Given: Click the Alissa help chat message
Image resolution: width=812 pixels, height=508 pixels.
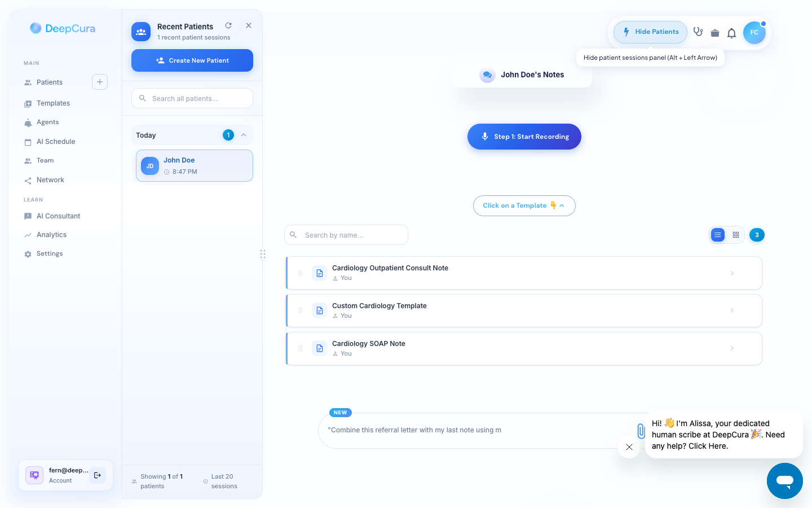Looking at the screenshot, I should tap(723, 435).
